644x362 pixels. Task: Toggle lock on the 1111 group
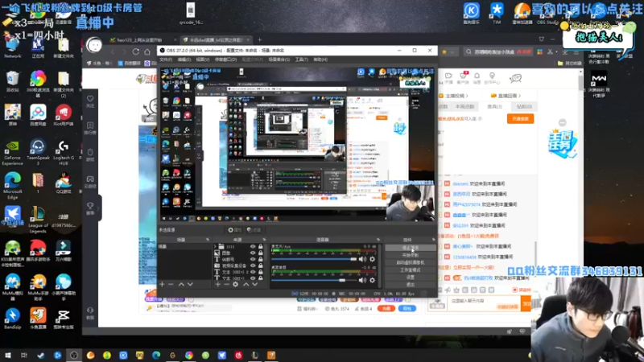click(260, 247)
